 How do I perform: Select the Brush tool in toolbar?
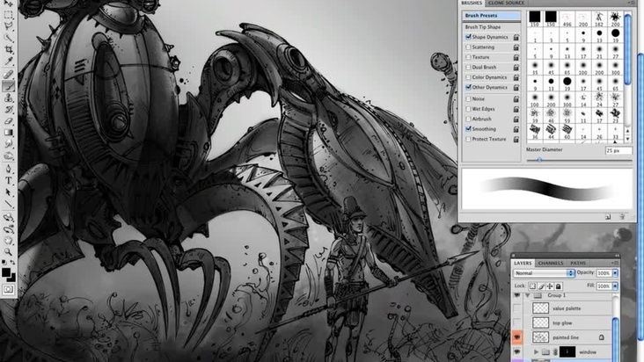coord(8,86)
